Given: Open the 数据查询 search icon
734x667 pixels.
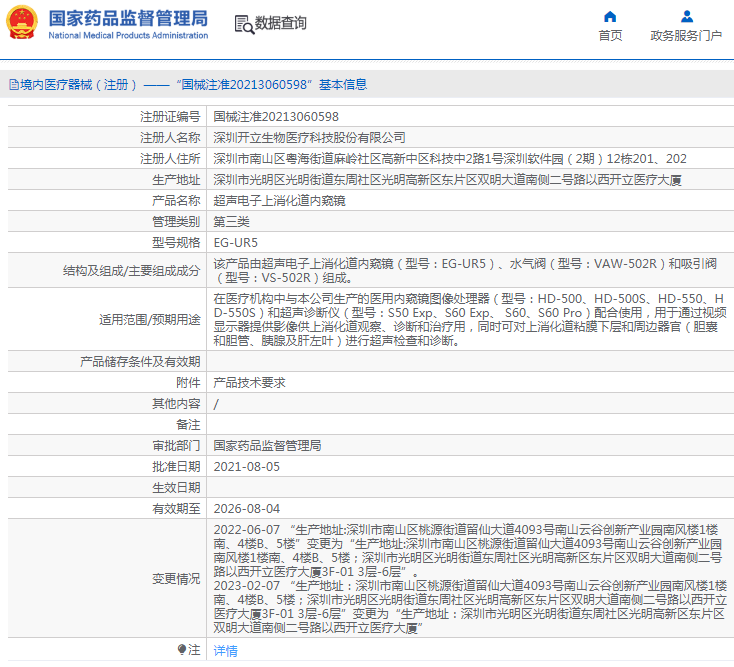Looking at the screenshot, I should (244, 24).
